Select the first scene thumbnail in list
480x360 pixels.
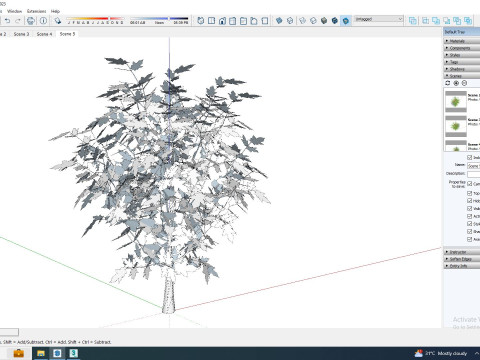456,102
